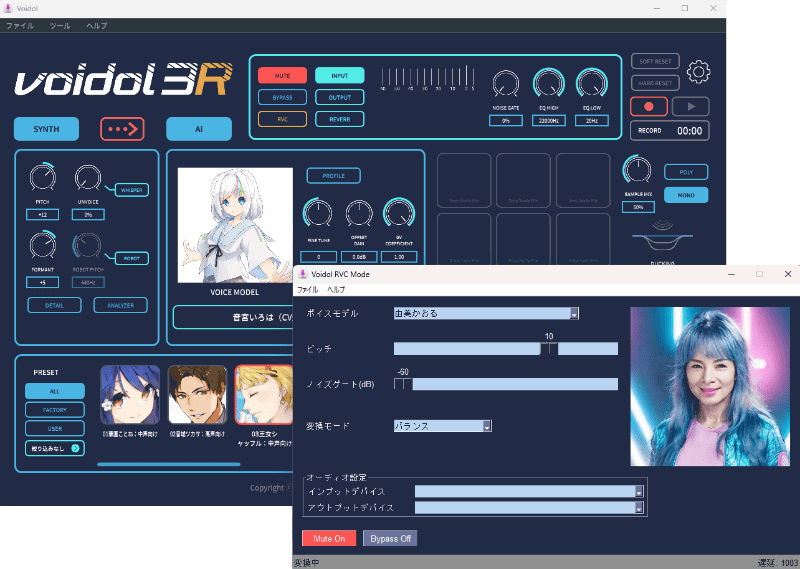Enable WHISPER mode
This screenshot has width=800, height=569.
(132, 190)
